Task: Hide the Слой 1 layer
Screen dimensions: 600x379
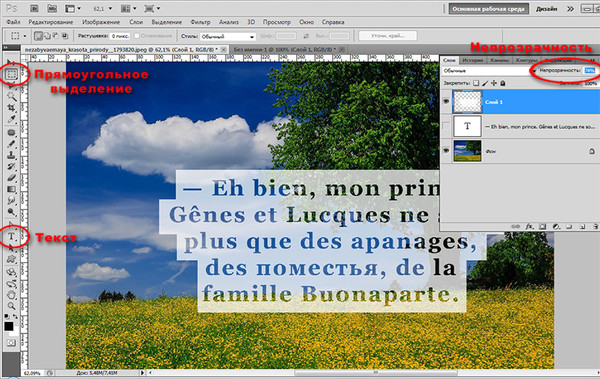Action: coord(446,101)
